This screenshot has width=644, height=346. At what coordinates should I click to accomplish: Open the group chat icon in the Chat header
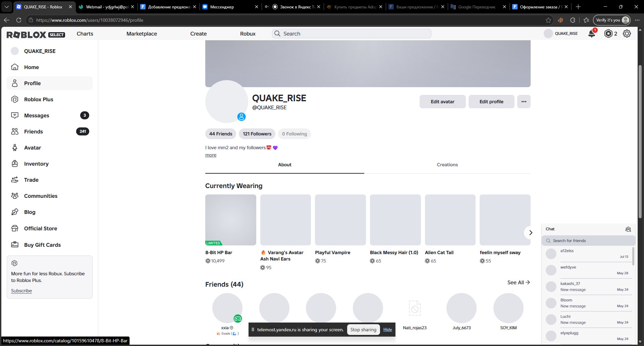[x=628, y=229]
